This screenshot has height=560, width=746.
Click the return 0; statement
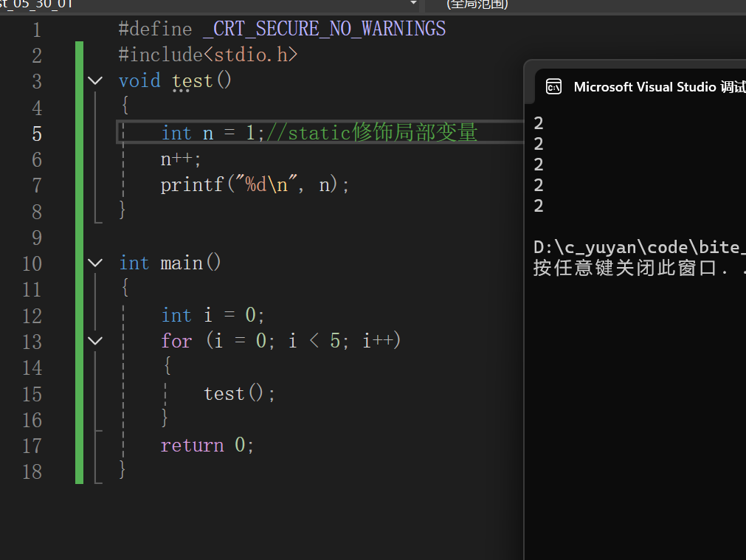tap(207, 446)
